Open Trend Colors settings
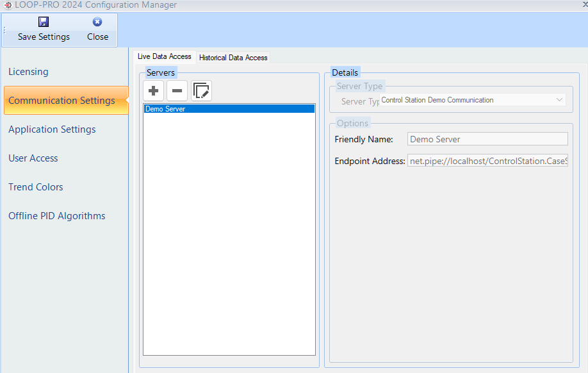This screenshot has width=588, height=373. [36, 187]
